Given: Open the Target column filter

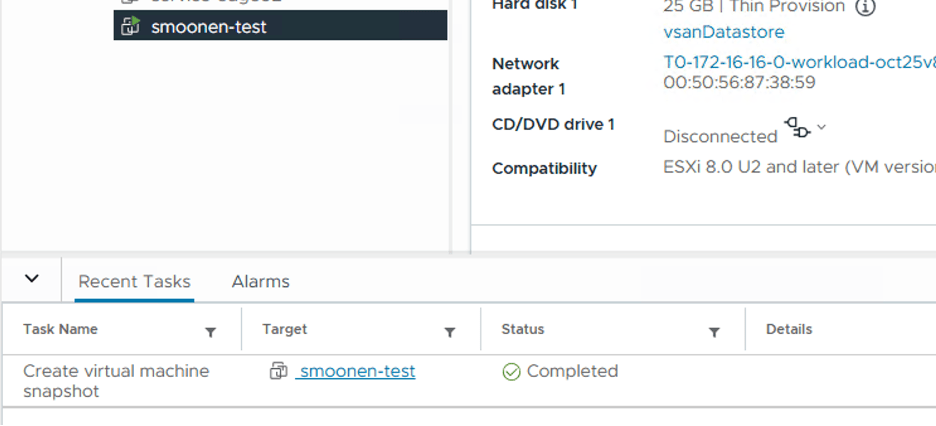Looking at the screenshot, I should click(450, 331).
